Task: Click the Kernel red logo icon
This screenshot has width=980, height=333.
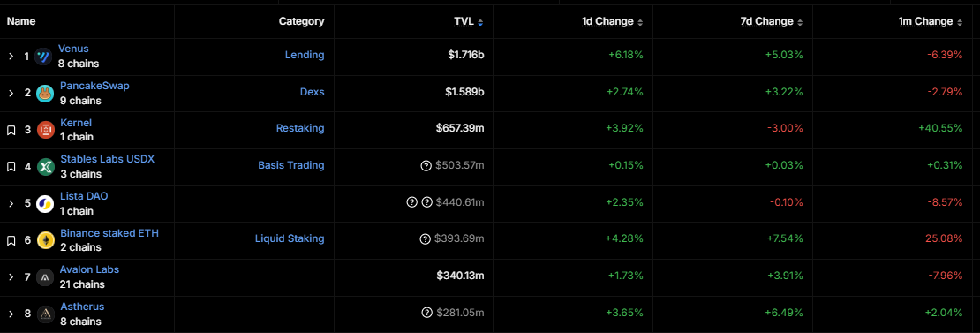Action: click(x=45, y=130)
